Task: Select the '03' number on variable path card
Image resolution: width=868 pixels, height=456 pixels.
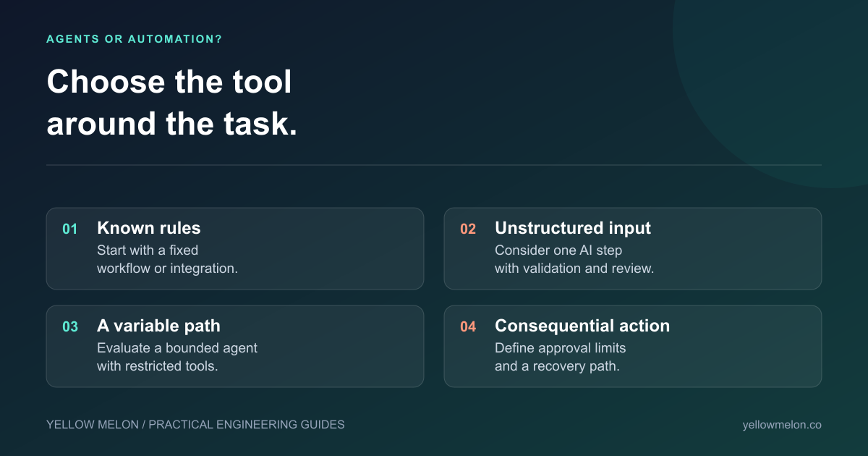Action: click(69, 327)
